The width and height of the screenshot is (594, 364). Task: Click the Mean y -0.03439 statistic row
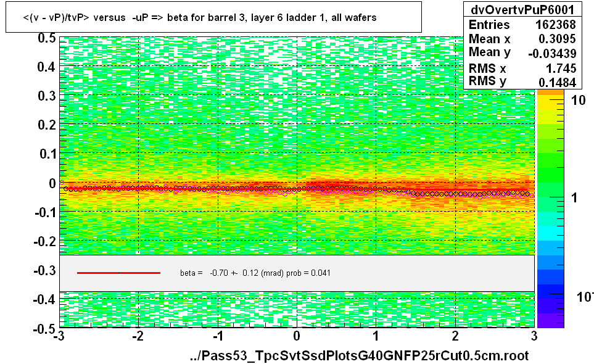(x=522, y=52)
